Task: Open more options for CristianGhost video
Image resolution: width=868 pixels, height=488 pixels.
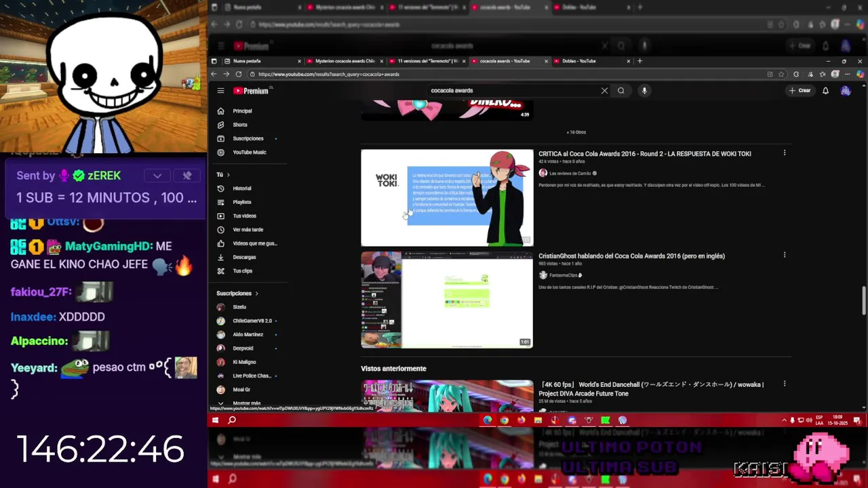Action: point(785,256)
